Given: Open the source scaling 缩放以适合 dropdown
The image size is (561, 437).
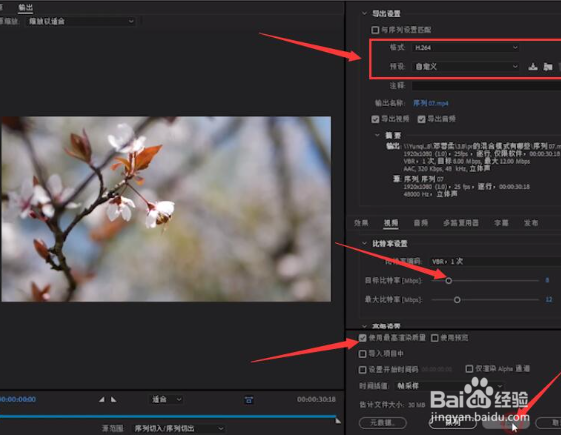Looking at the screenshot, I should click(81, 21).
